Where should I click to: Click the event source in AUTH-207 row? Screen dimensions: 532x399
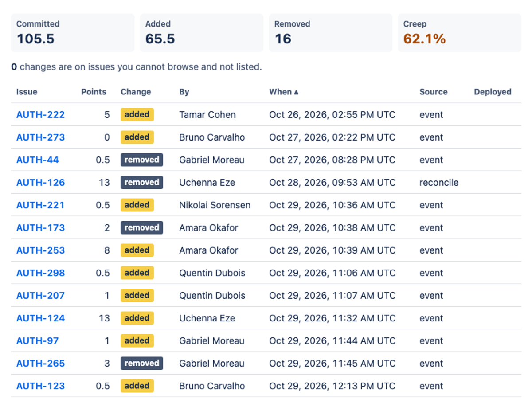(x=431, y=296)
